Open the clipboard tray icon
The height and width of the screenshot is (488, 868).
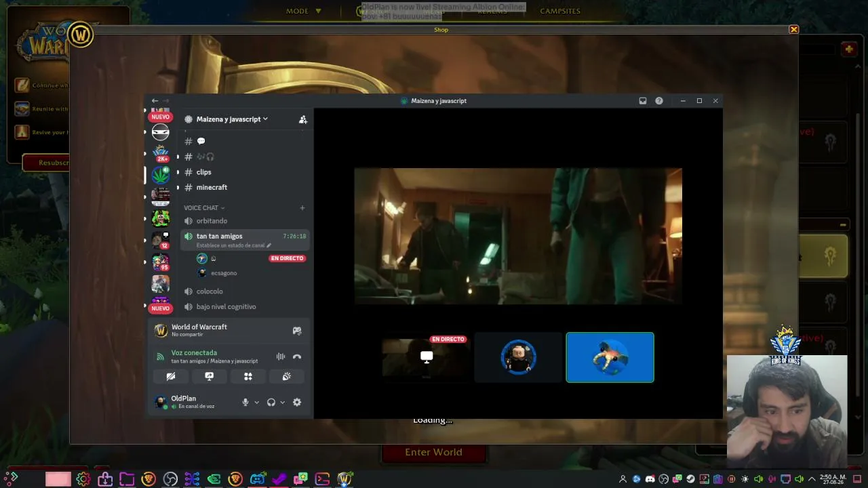click(x=717, y=479)
